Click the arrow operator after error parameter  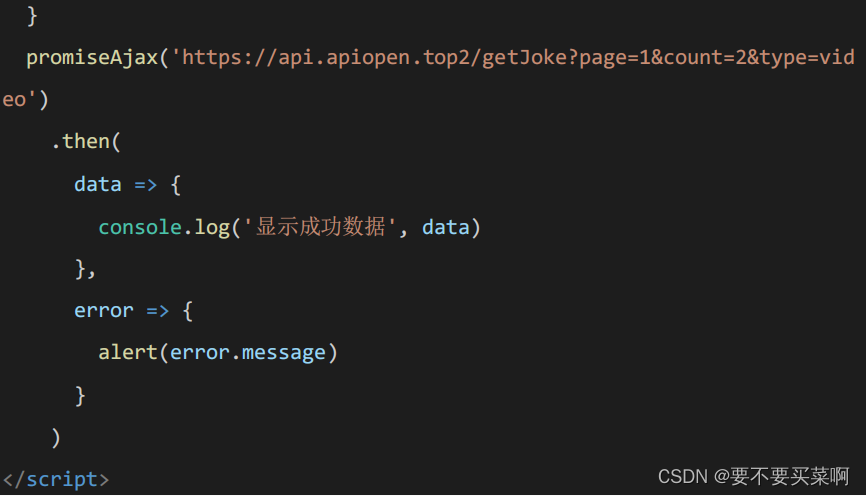(x=157, y=310)
